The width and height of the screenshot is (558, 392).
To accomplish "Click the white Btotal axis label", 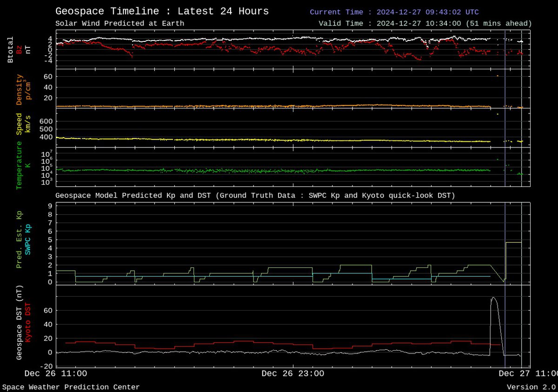I will pyautogui.click(x=10, y=50).
